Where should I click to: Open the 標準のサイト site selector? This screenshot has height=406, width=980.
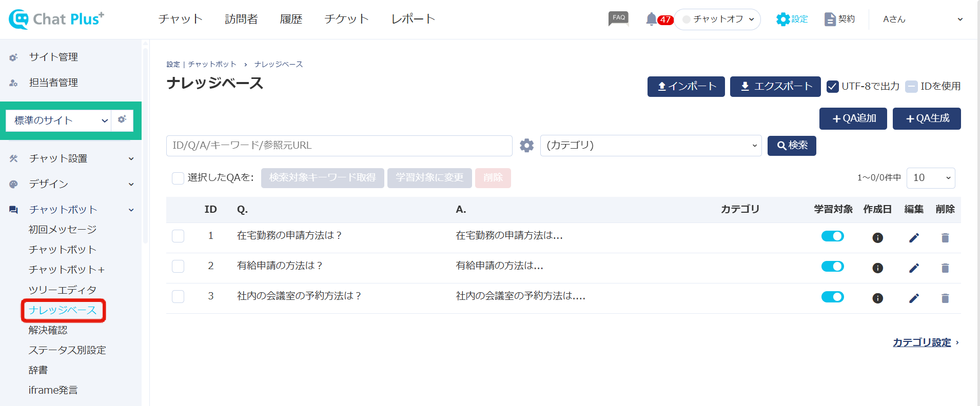(x=58, y=120)
